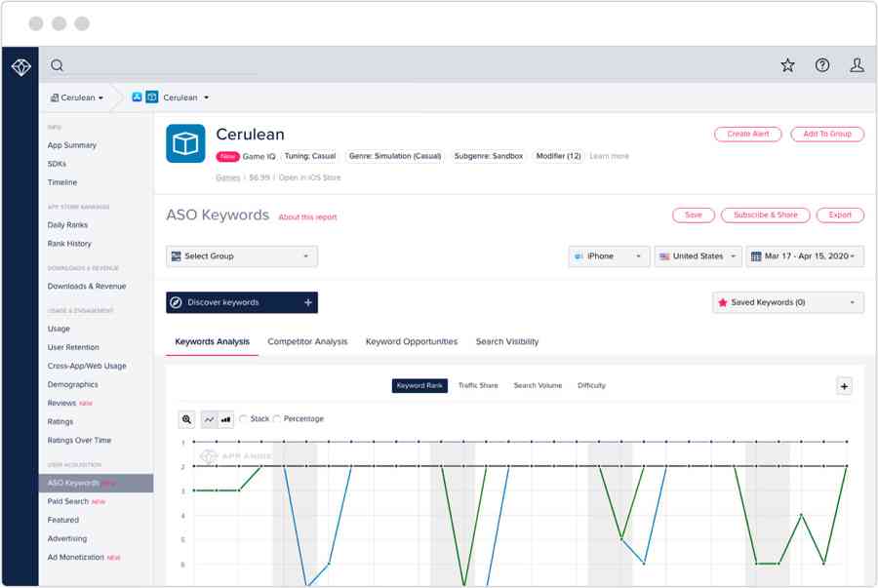878x588 pixels.
Task: Open Timeline in sidebar
Action: 62,182
